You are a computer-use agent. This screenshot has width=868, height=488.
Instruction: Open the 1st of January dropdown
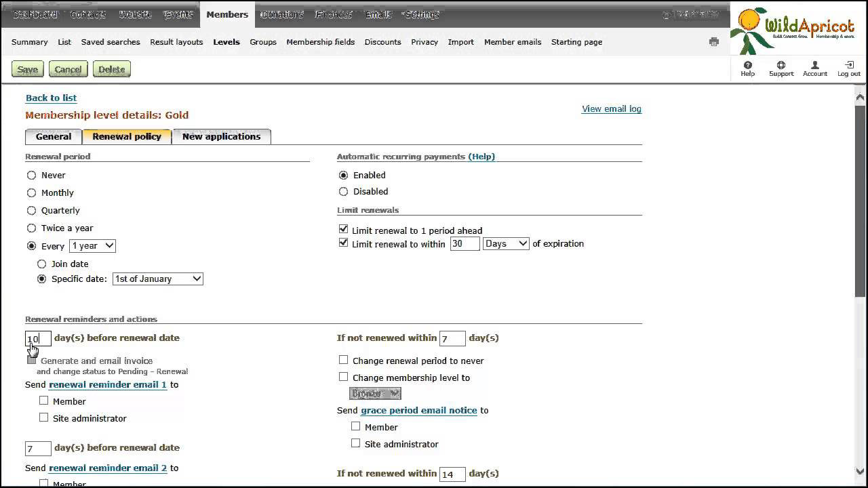[x=157, y=279]
